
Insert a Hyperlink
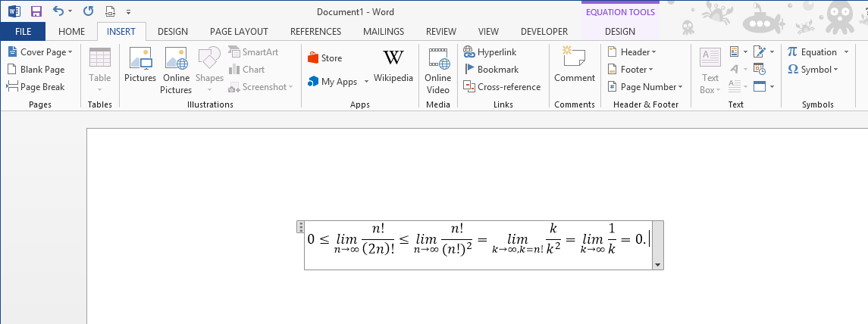coord(490,52)
